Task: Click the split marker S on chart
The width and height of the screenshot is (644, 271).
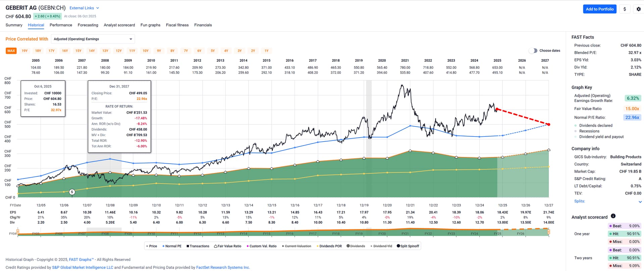Action: pyautogui.click(x=72, y=192)
